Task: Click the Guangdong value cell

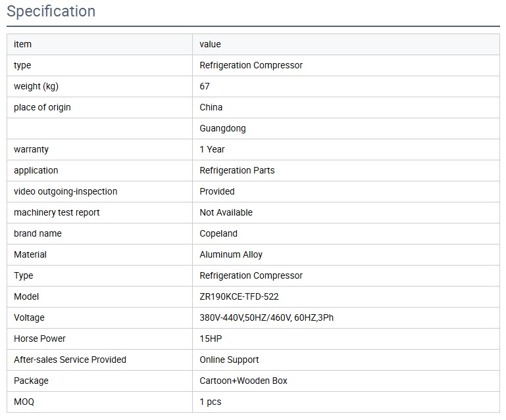Action: click(x=222, y=128)
